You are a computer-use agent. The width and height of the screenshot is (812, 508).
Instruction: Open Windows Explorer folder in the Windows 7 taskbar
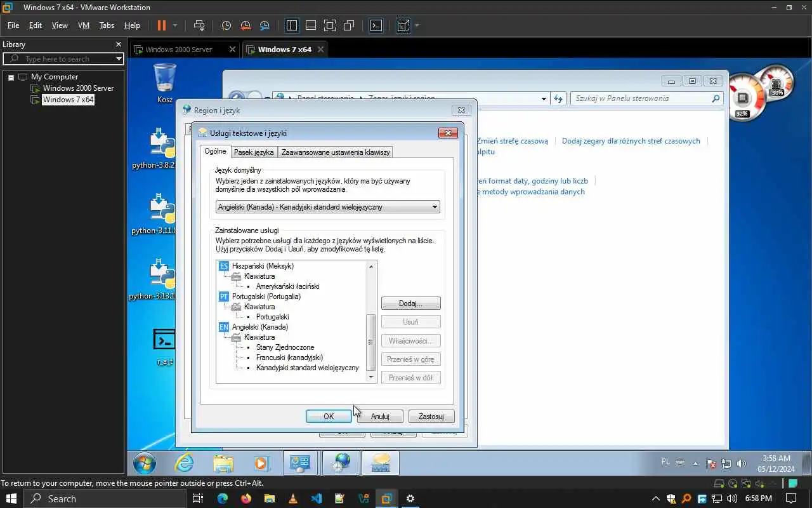[x=223, y=464]
